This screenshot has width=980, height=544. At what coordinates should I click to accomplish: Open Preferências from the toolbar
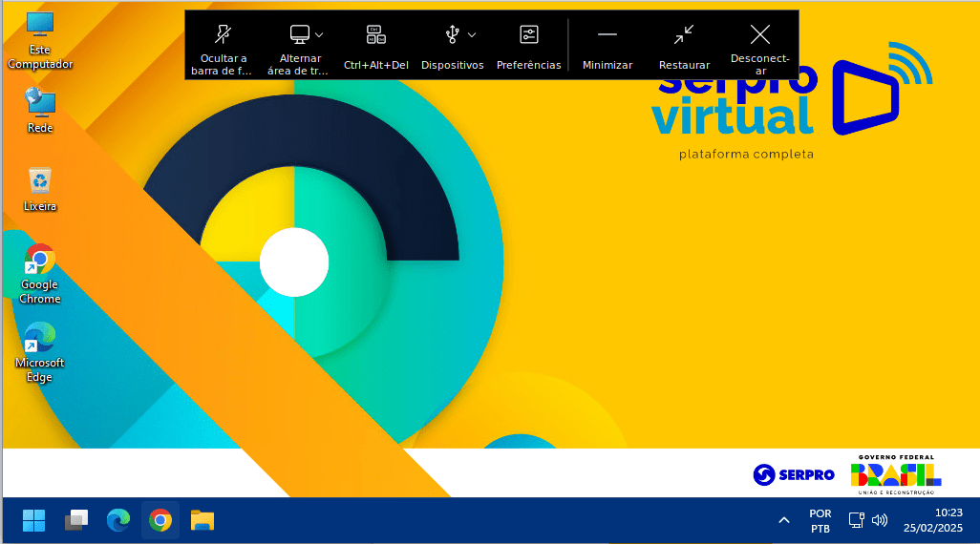tap(529, 46)
